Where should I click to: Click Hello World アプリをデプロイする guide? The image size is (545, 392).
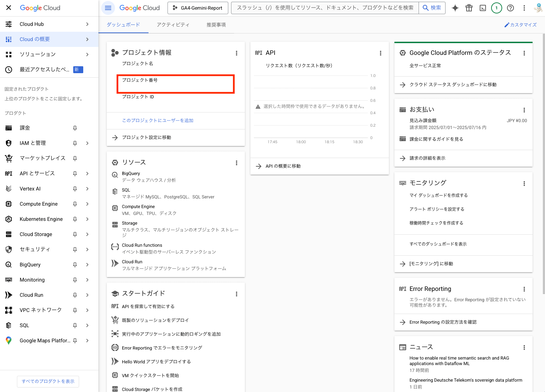click(156, 362)
